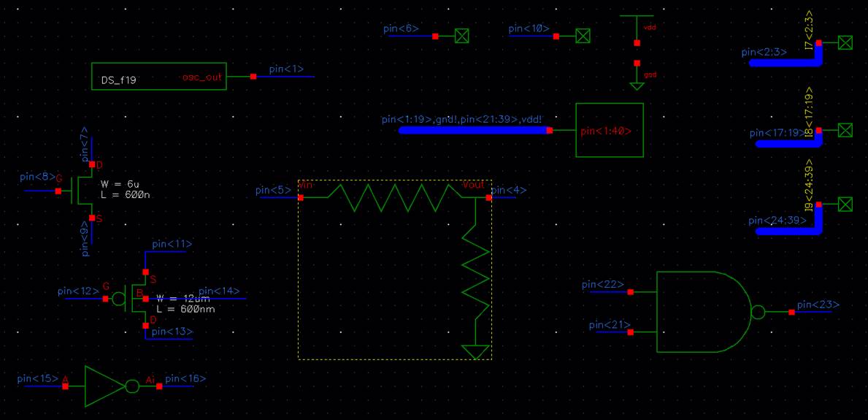The height and width of the screenshot is (420, 868).
Task: Select the pin<14> wire label
Action: coord(219,291)
